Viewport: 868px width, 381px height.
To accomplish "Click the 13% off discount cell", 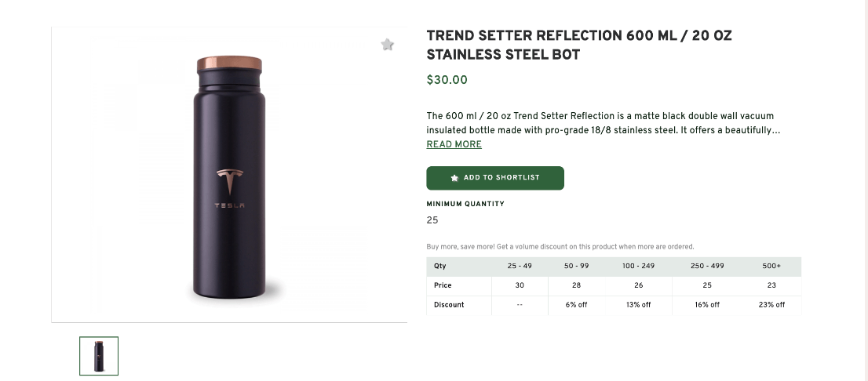I will point(638,305).
